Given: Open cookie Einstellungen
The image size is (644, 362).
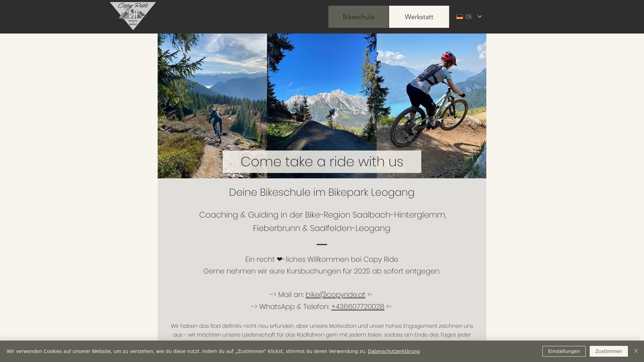Looking at the screenshot, I should point(564,351).
